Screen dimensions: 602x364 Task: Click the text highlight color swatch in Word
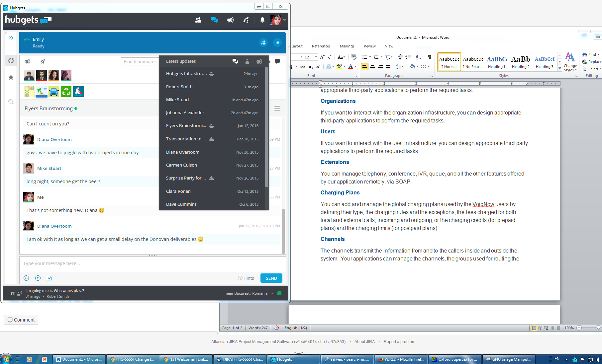[x=339, y=67]
